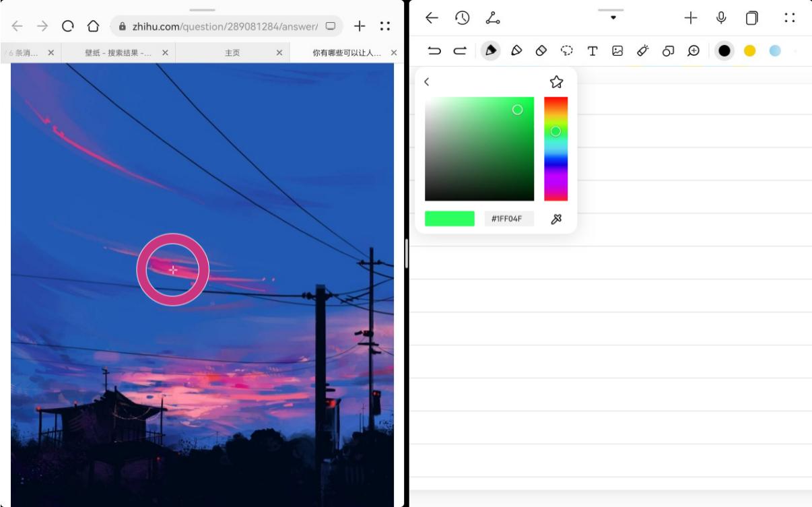Click the lock icon beside zhihu.com
This screenshot has width=812, height=507.
tap(123, 26)
